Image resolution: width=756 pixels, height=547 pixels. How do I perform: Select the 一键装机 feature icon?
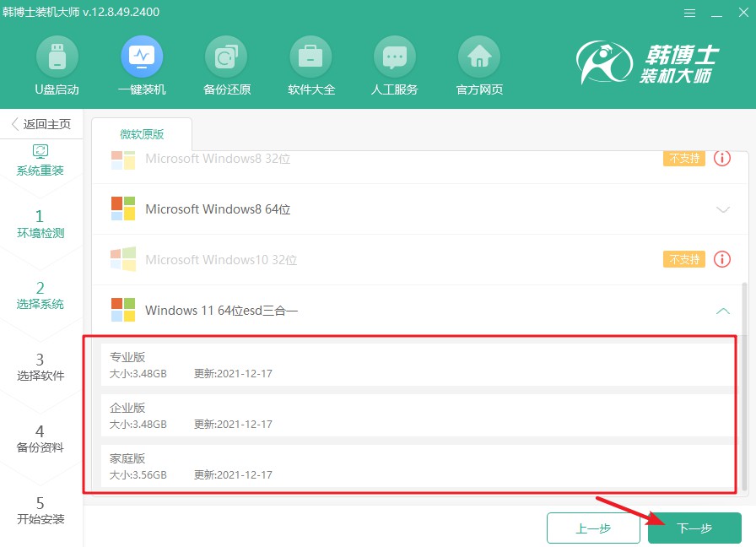click(x=142, y=63)
